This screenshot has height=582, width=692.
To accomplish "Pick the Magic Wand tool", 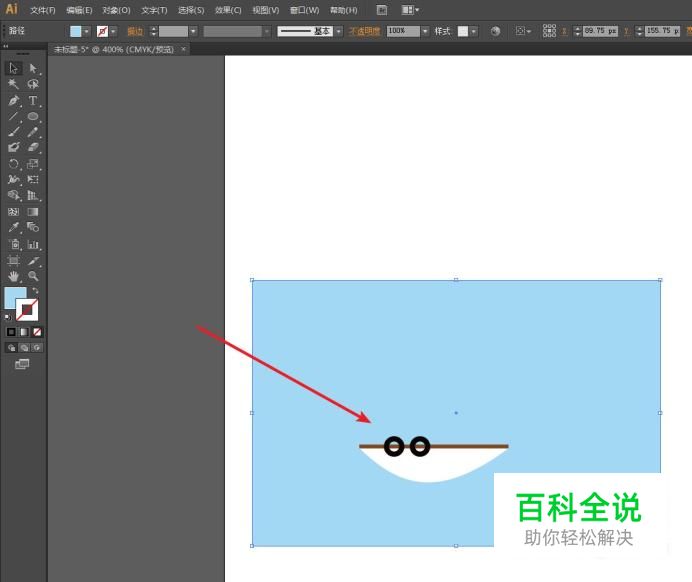I will (13, 84).
